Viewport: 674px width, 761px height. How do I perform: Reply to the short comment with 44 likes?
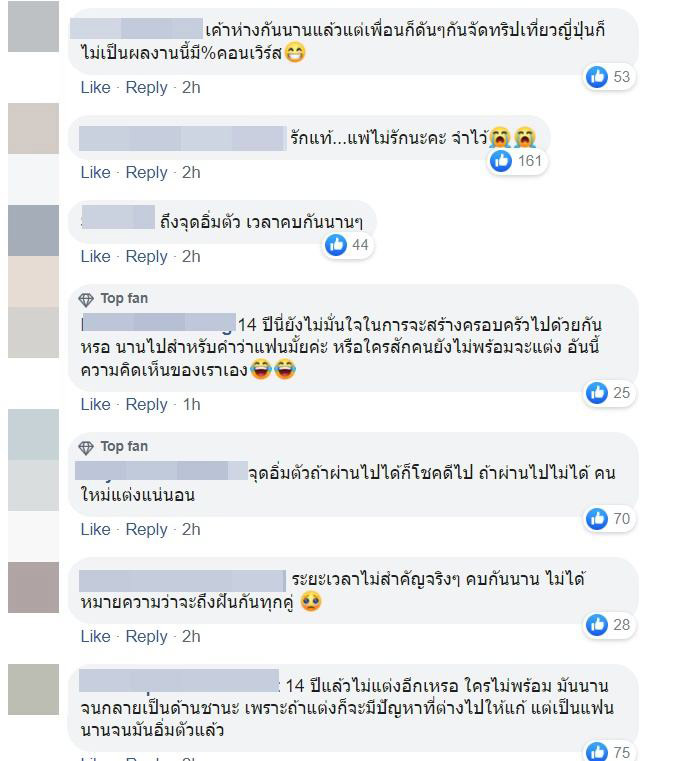tap(147, 256)
